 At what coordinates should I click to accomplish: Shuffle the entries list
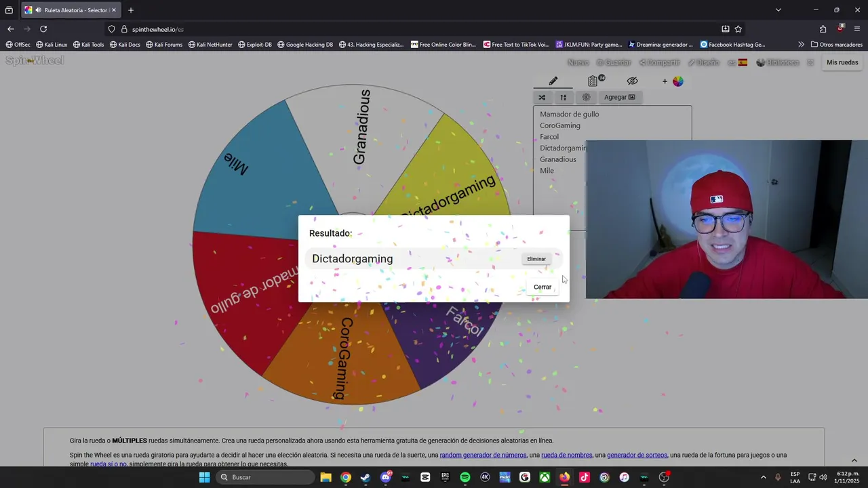click(x=542, y=97)
